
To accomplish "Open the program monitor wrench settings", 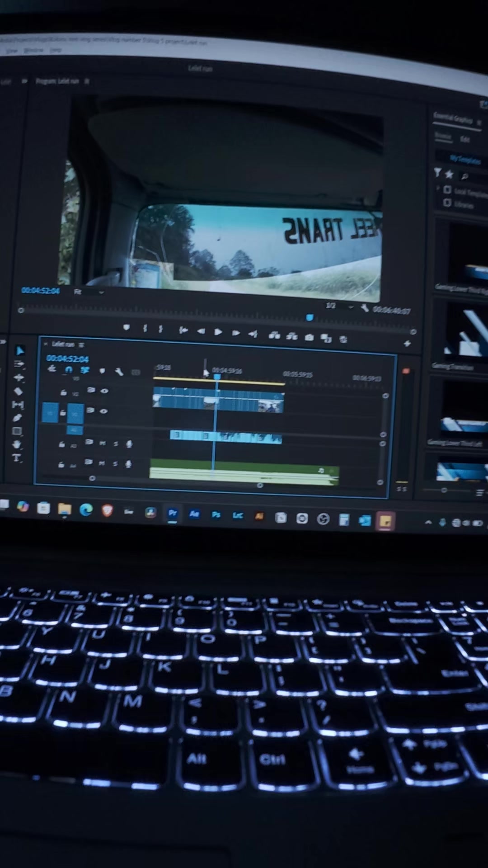I will coord(365,308).
